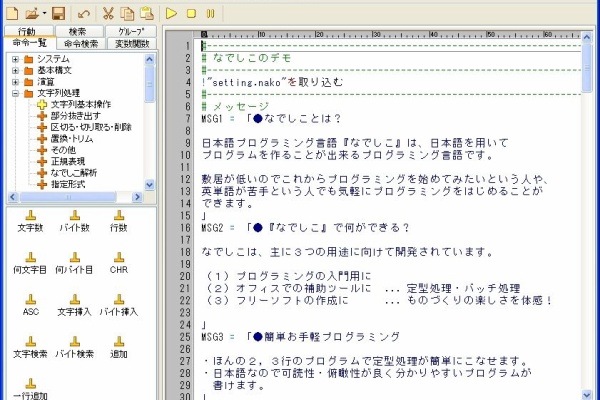Cut the selection with the scissors icon

coord(108,14)
